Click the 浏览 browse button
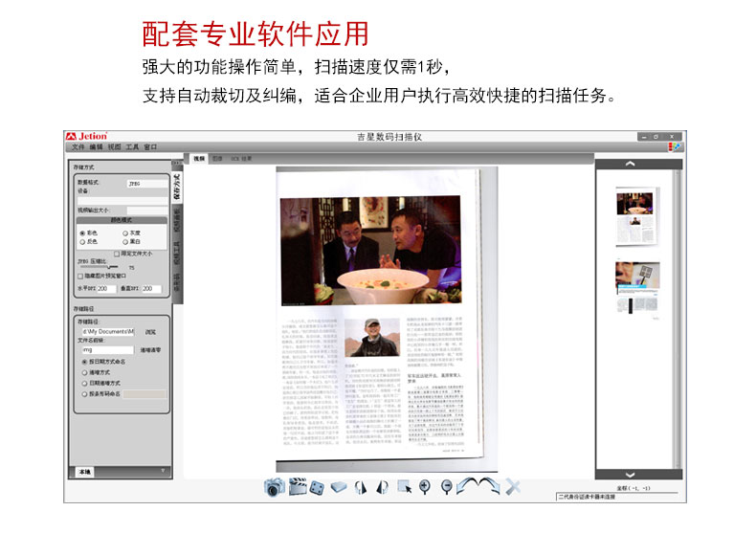This screenshot has height=533, width=756. coord(150,332)
